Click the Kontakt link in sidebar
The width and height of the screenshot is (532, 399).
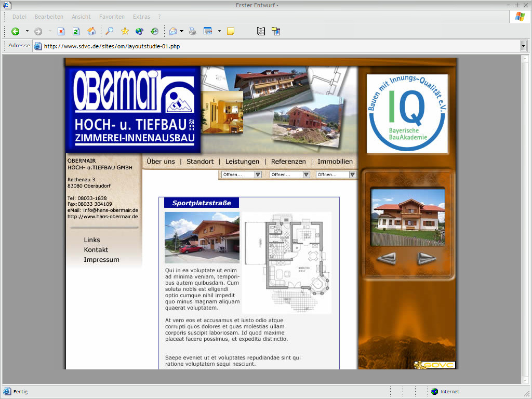(x=96, y=250)
